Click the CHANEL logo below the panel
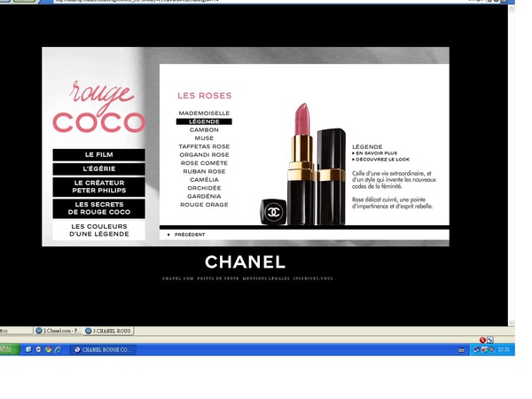The height and width of the screenshot is (399, 532). tap(245, 262)
